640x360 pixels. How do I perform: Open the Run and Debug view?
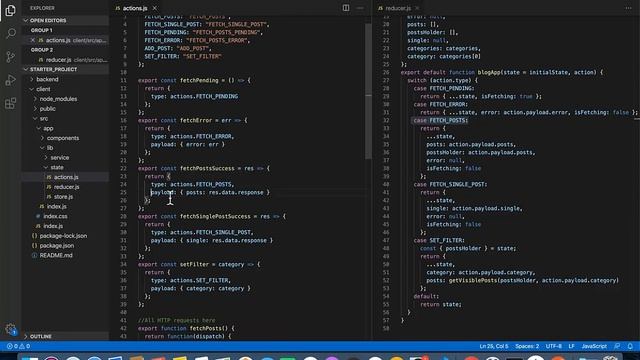click(11, 80)
